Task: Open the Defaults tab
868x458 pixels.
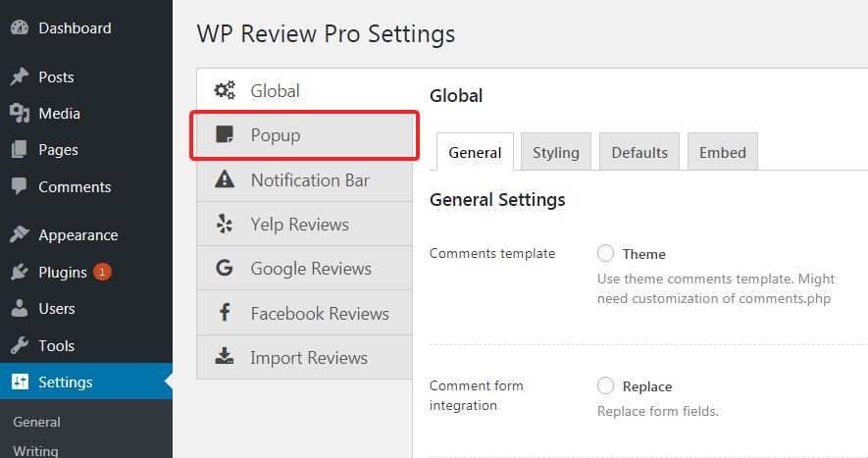Action: coord(639,152)
